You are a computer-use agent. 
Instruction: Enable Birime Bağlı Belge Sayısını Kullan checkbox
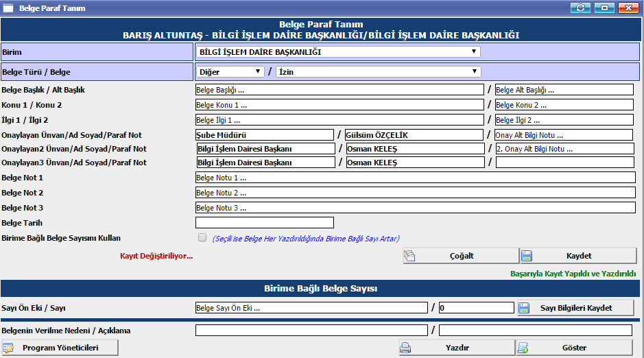[x=202, y=238]
